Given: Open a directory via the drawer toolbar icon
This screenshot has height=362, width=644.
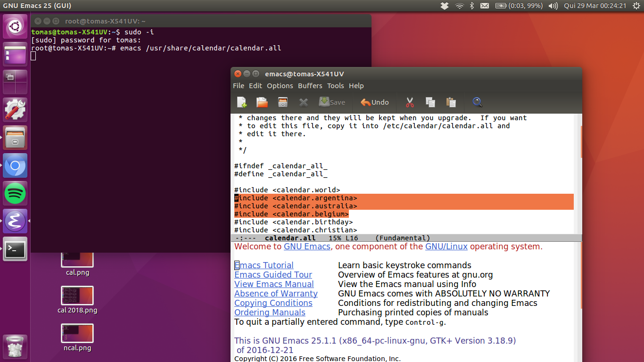Looking at the screenshot, I should click(282, 102).
